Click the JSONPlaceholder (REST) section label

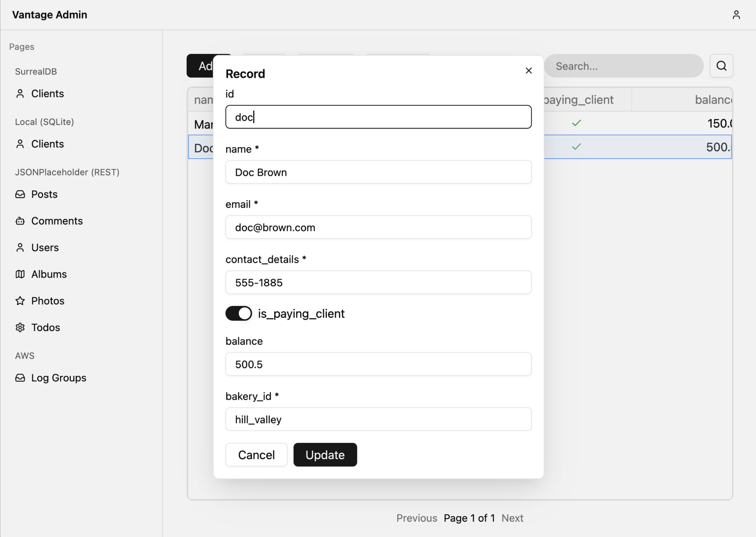pyautogui.click(x=67, y=172)
